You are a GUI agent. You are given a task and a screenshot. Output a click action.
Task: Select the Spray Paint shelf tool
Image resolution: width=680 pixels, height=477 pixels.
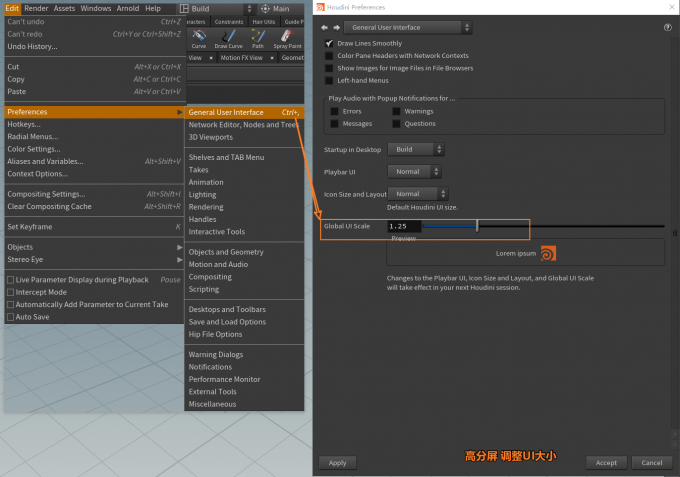pyautogui.click(x=289, y=38)
